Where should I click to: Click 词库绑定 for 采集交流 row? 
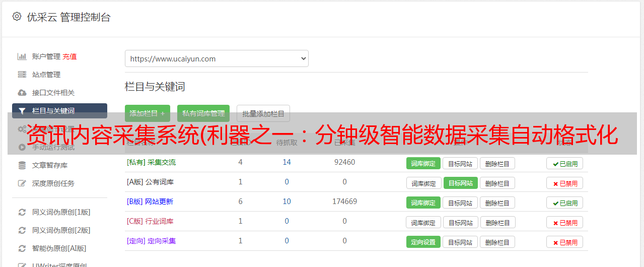coord(423,163)
